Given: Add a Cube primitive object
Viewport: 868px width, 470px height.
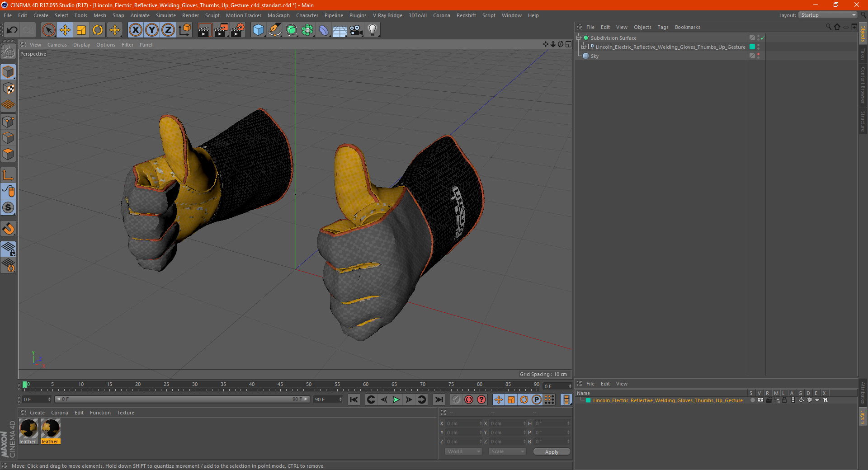Looking at the screenshot, I should click(258, 30).
